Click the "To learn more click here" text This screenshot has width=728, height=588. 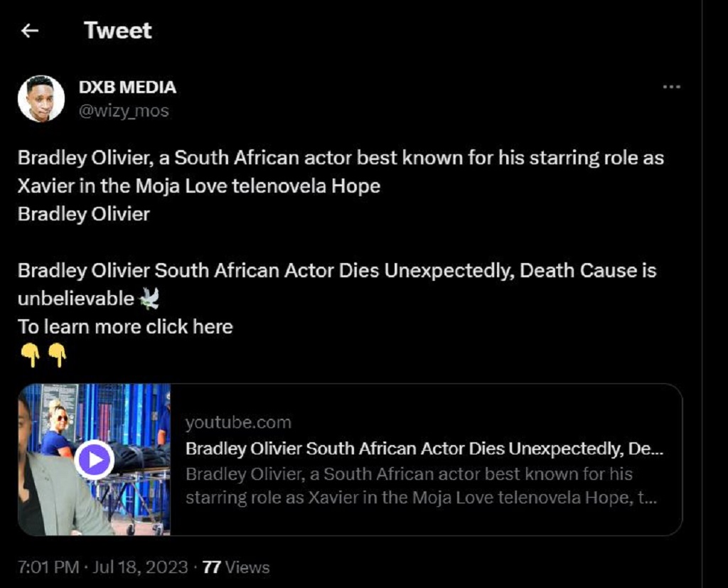[125, 327]
